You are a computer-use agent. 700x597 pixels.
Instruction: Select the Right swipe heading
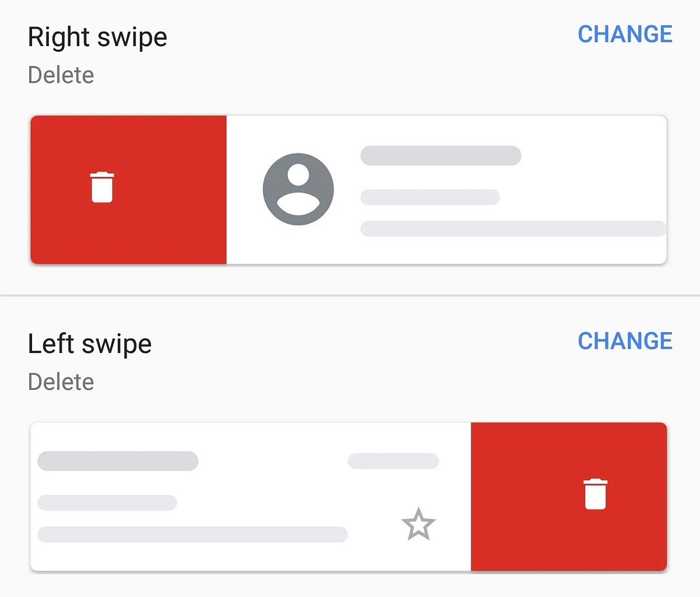[97, 38]
